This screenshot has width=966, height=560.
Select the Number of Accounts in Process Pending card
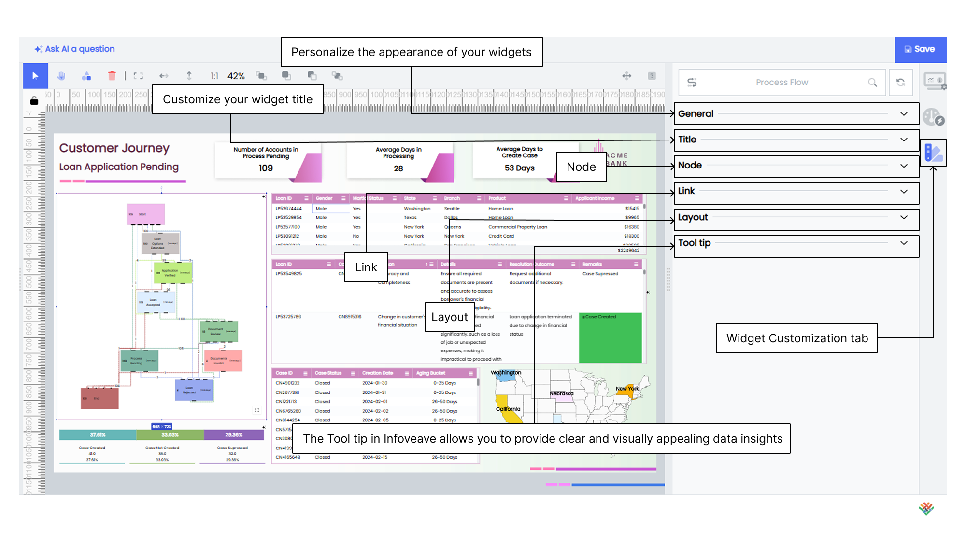click(x=268, y=162)
